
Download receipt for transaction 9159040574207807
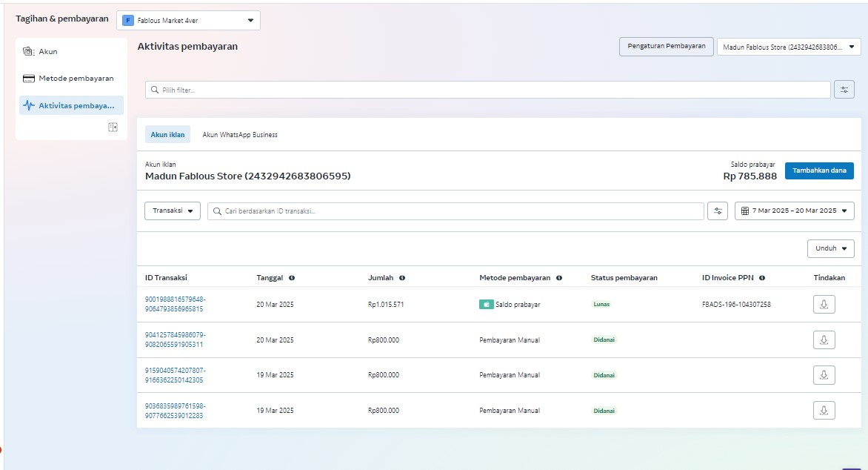[824, 375]
